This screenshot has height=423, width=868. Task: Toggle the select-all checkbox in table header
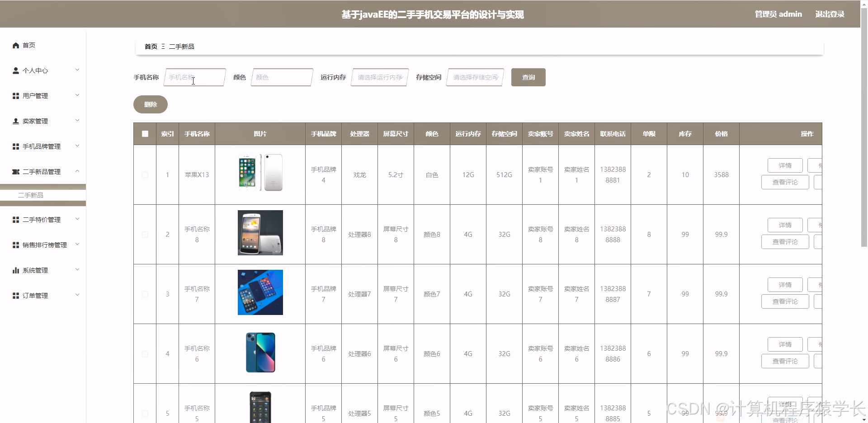(145, 134)
